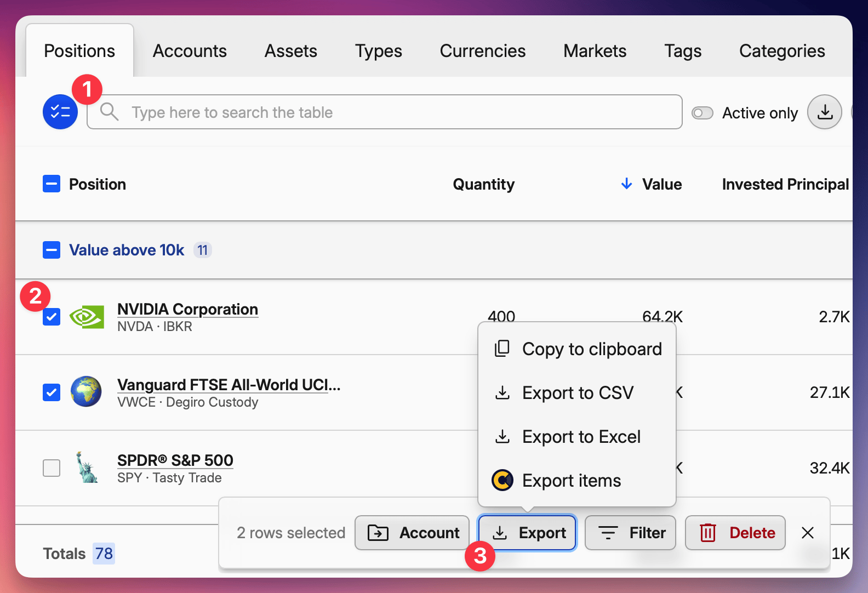Image resolution: width=868 pixels, height=593 pixels.
Task: Open the NVIDIA Corporation link
Action: 187,309
